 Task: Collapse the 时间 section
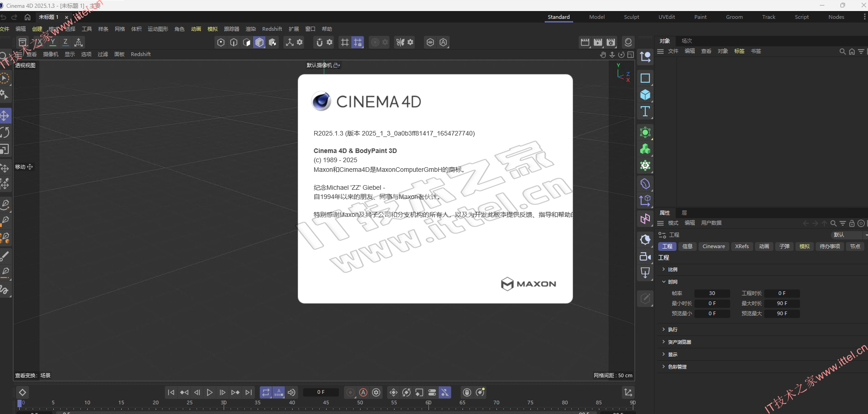[672, 282]
